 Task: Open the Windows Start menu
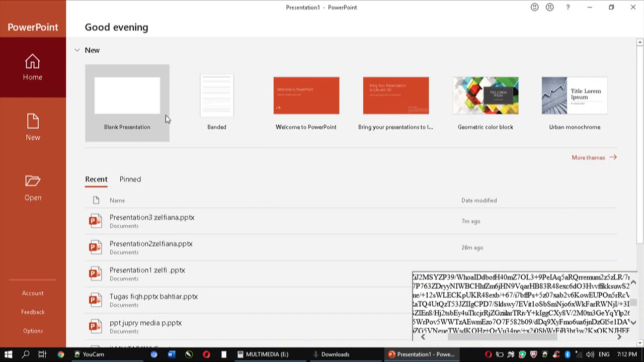point(9,354)
